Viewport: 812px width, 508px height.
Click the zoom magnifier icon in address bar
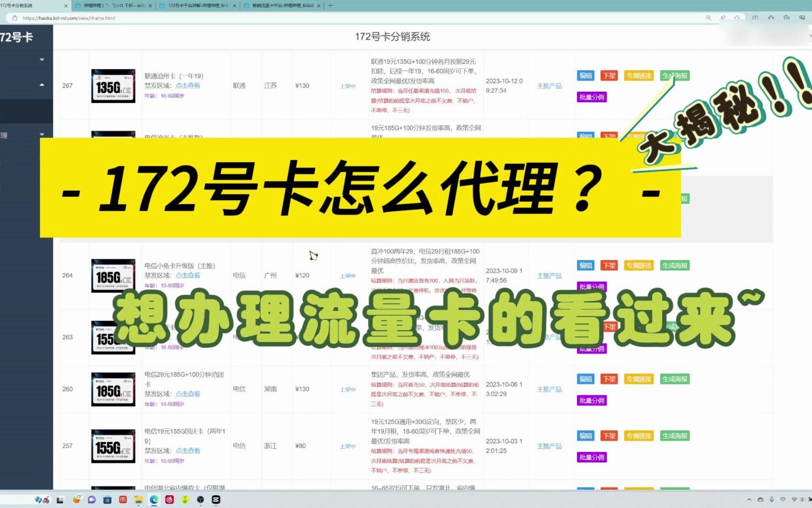[x=708, y=18]
